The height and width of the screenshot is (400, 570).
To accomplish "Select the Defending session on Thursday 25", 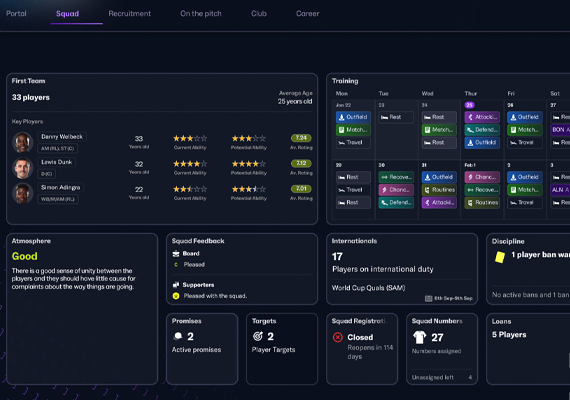I will coord(482,130).
